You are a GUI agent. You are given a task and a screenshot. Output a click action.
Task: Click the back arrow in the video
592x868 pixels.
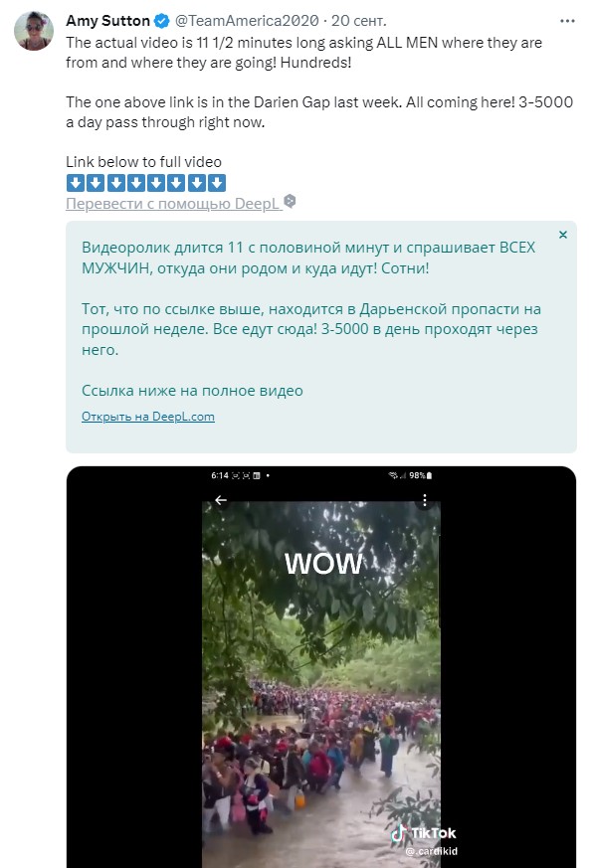coord(221,500)
